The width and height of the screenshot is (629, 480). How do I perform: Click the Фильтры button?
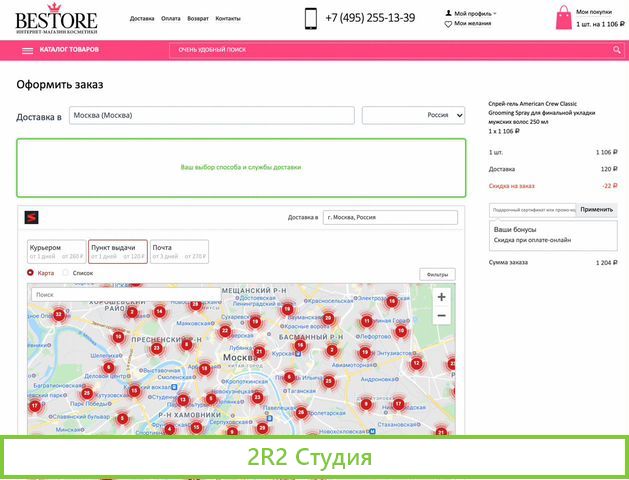[x=437, y=275]
